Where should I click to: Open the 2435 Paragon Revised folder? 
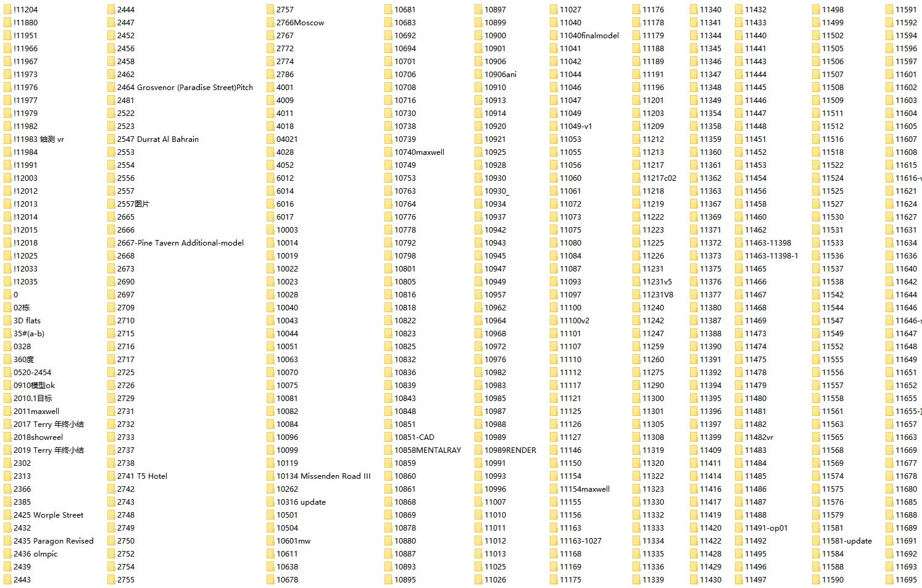click(x=54, y=540)
